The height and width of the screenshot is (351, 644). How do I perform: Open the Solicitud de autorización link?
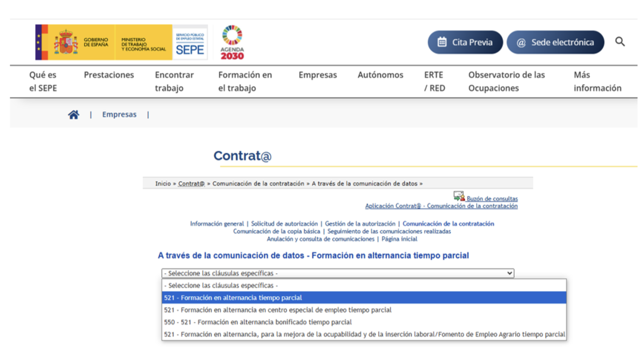point(284,224)
